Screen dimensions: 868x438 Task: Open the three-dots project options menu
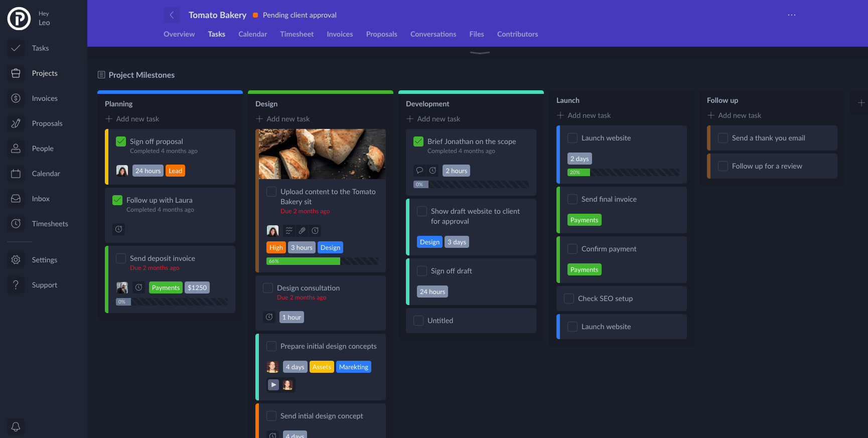(x=791, y=15)
